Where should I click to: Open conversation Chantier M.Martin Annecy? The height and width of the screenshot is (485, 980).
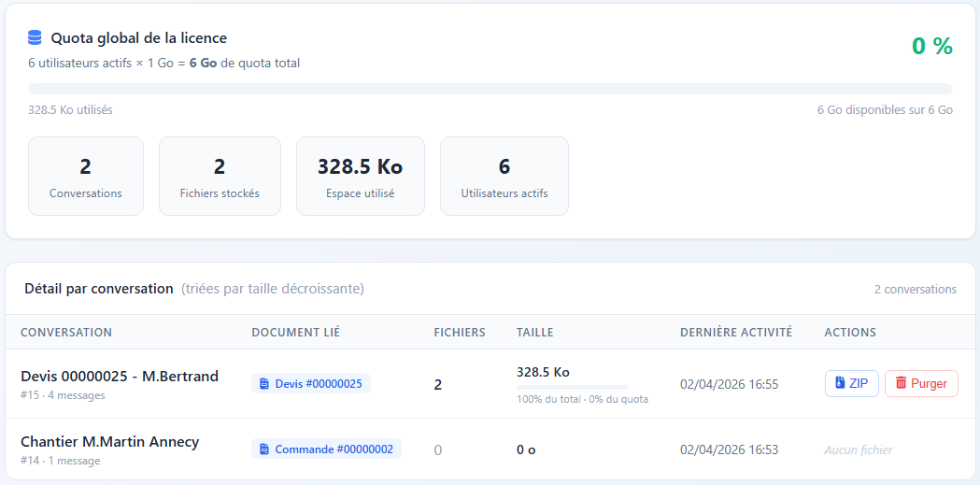tap(109, 442)
